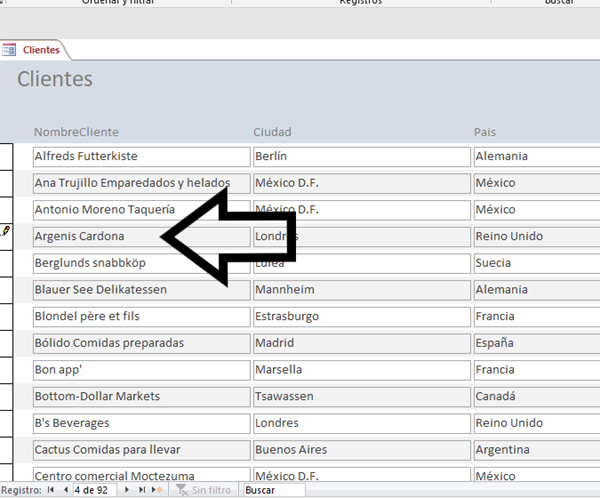600x498 pixels.
Task: Select record selector for Blauer See Delikatessen row
Action: (7, 290)
